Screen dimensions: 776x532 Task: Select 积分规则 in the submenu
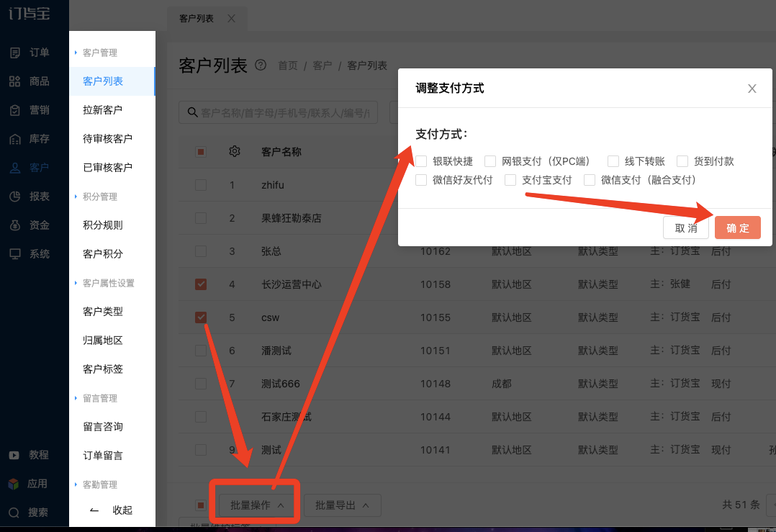pos(112,225)
